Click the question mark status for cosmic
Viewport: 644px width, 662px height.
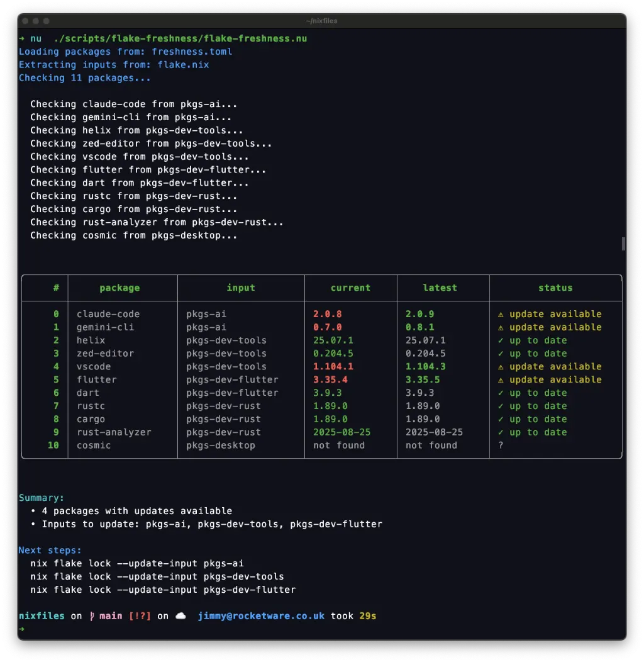click(500, 446)
